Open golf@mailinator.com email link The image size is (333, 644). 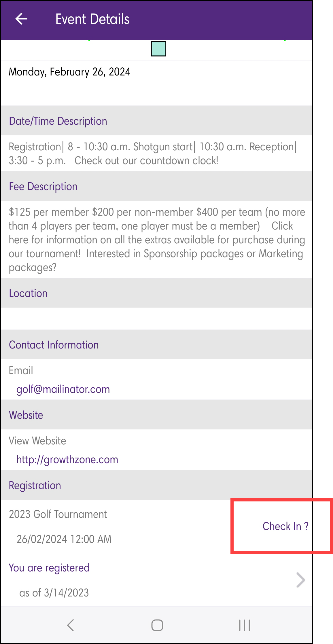(x=63, y=389)
